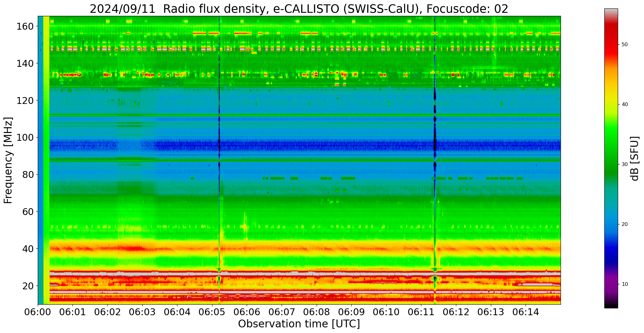
Task: Click the 'dB [SFU]' colorbar label
Action: [x=635, y=159]
